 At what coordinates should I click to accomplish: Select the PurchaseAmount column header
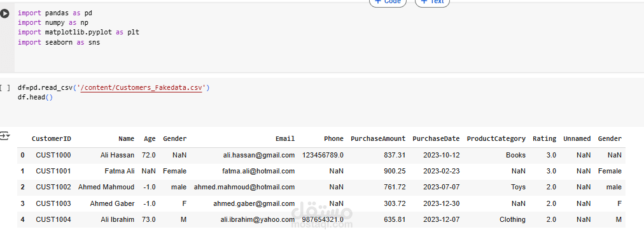[x=378, y=138]
